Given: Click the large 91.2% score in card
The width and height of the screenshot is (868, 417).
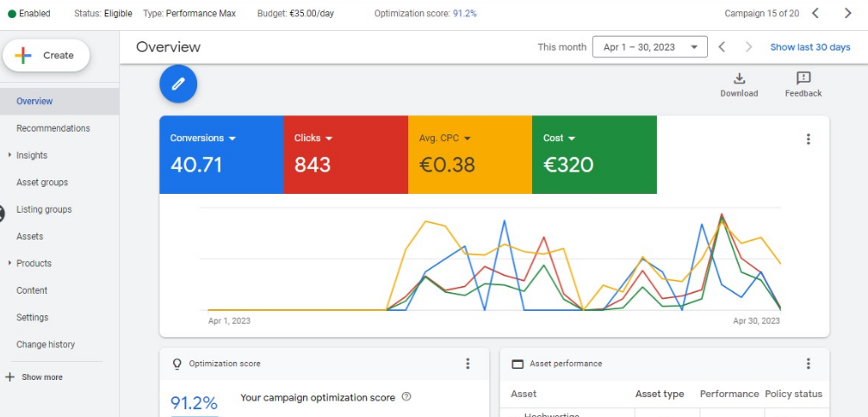Looking at the screenshot, I should click(194, 402).
